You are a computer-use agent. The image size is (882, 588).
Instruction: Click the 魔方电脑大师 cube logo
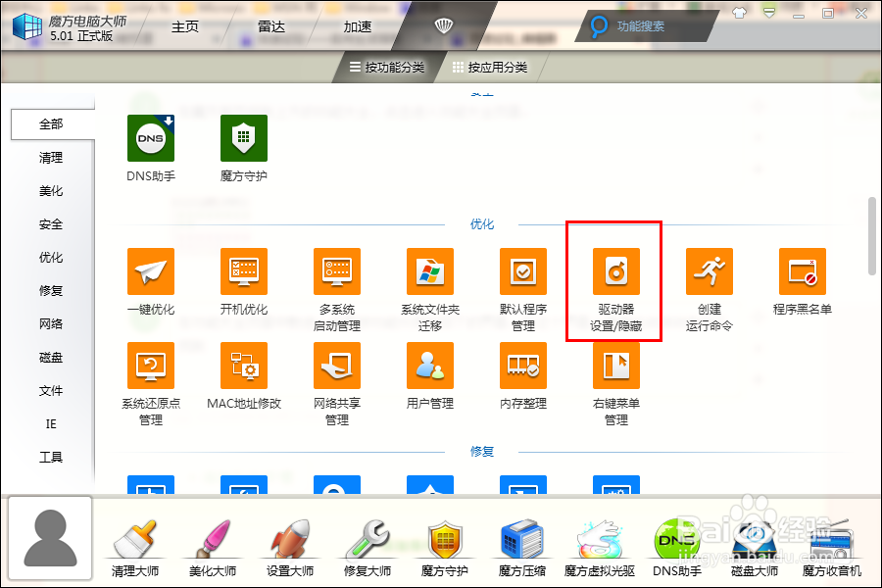point(27,25)
